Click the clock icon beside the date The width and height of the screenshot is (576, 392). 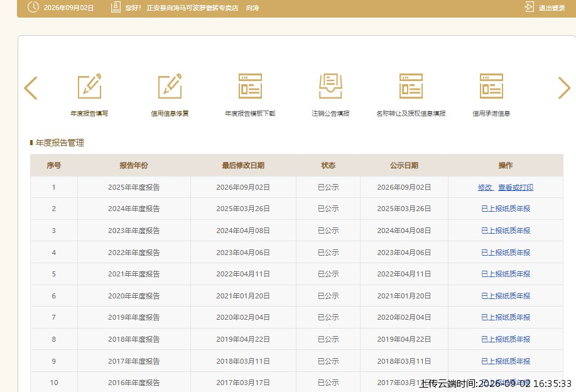[33, 7]
